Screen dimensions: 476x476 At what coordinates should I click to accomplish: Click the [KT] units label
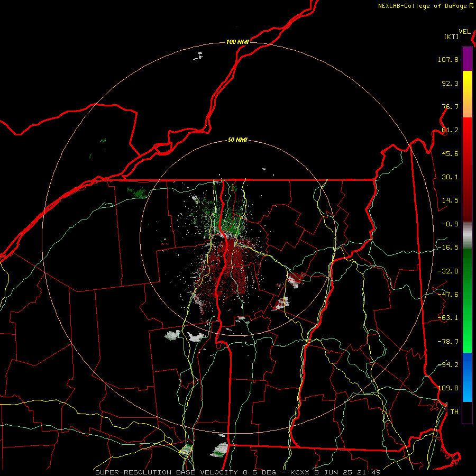pos(451,36)
